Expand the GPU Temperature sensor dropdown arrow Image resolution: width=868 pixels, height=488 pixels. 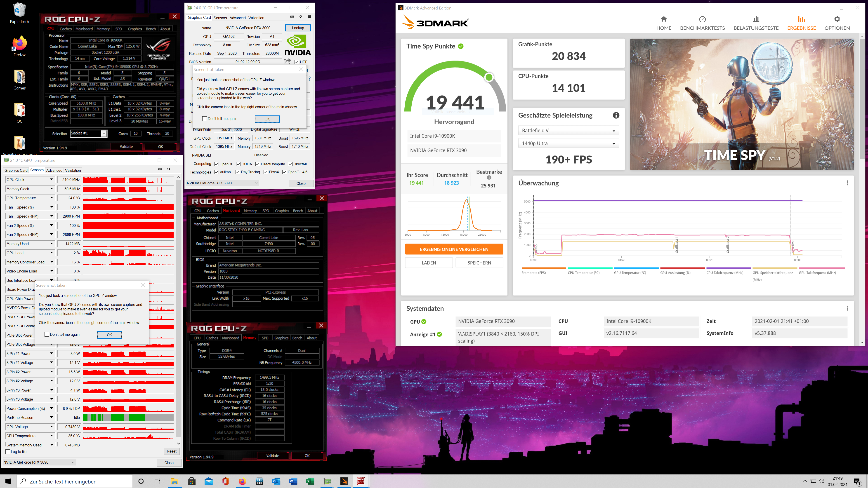click(52, 198)
